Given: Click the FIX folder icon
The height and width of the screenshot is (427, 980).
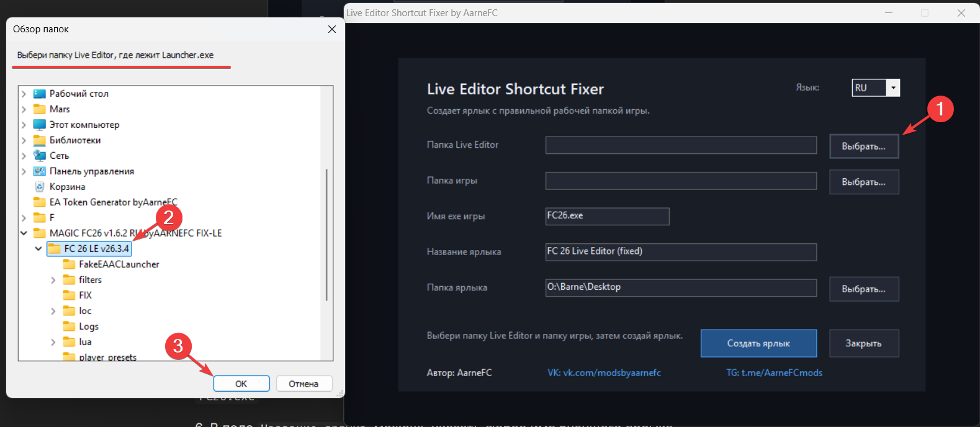Looking at the screenshot, I should 69,295.
